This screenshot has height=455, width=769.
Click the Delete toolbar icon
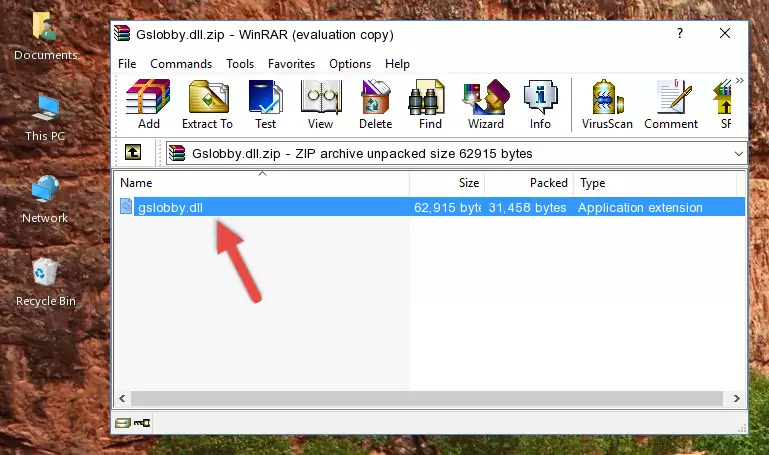(376, 104)
